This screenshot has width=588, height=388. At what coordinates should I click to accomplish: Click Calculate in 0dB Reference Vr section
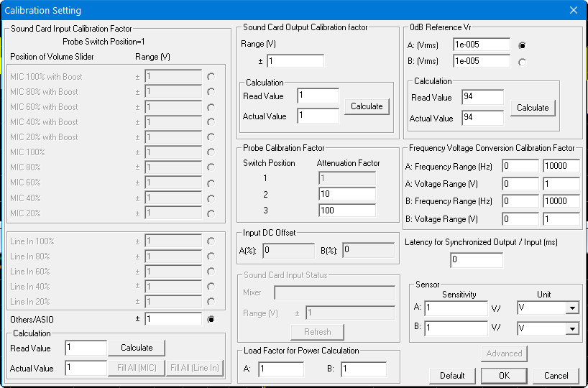pos(533,108)
